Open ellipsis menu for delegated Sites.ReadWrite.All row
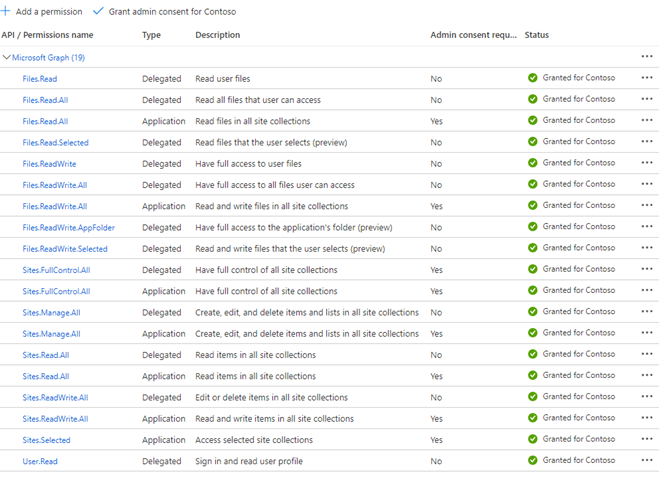The height and width of the screenshot is (481, 665). [647, 396]
